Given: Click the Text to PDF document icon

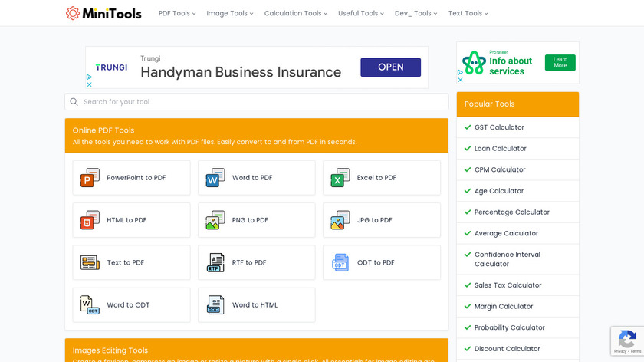Looking at the screenshot, I should [x=90, y=262].
